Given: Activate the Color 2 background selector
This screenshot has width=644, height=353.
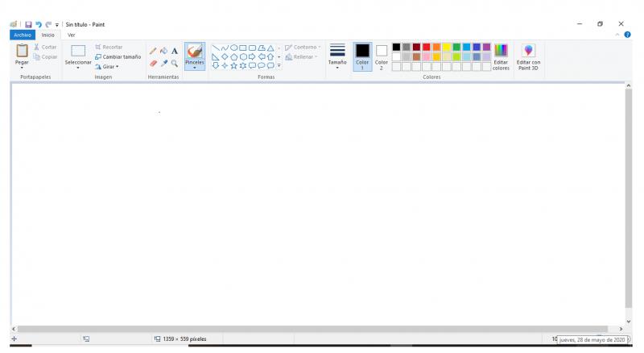Looking at the screenshot, I should (x=382, y=56).
